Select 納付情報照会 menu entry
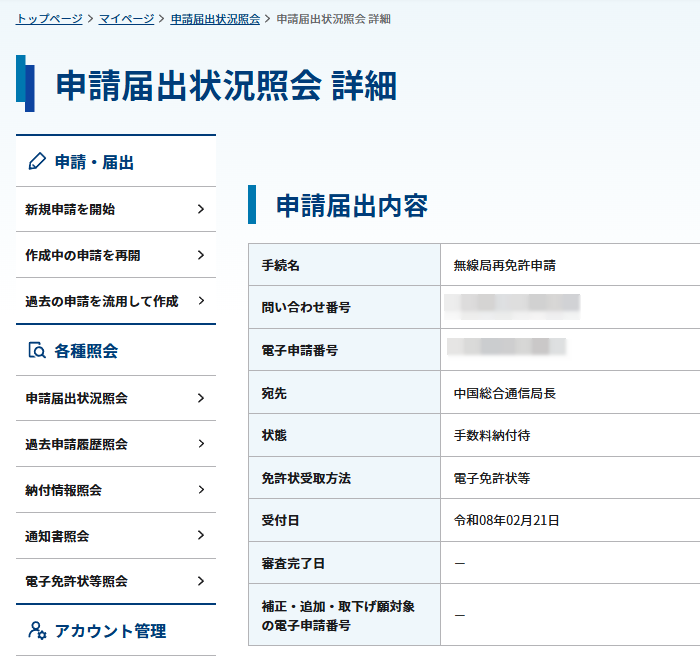 64,490
